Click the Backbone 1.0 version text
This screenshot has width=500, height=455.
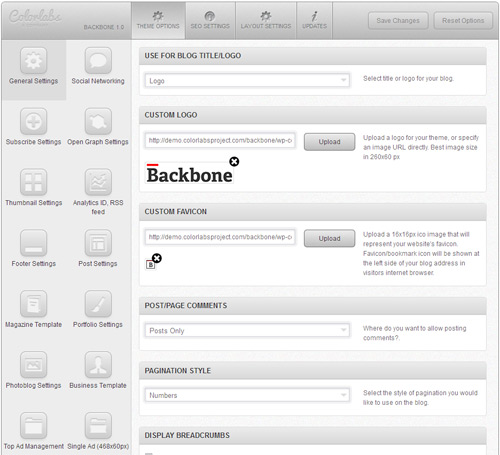coord(104,27)
